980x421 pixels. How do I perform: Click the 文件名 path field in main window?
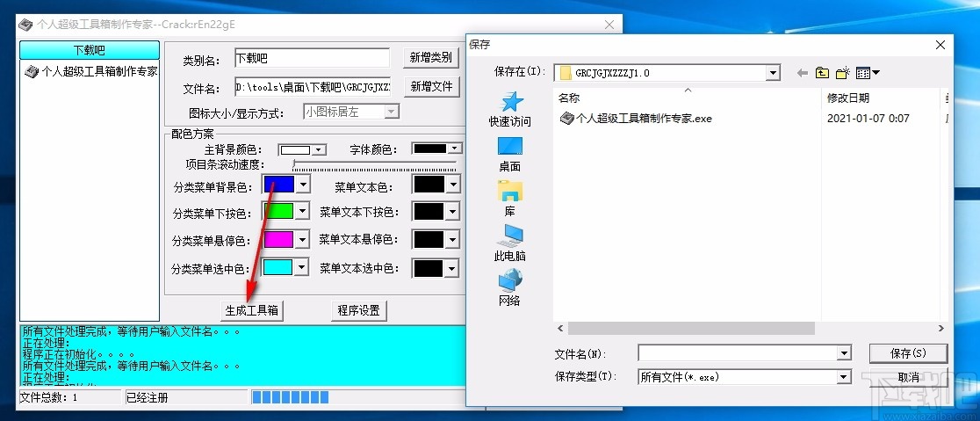tap(313, 87)
